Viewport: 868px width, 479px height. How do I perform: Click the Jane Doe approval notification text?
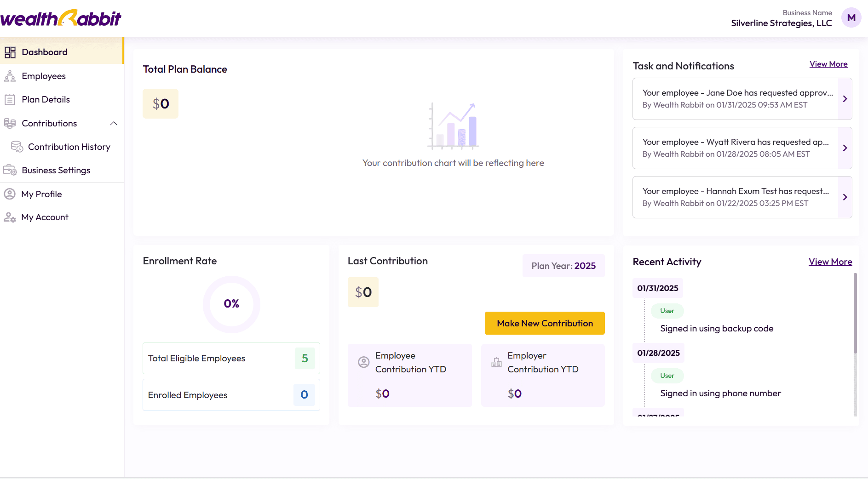(x=737, y=93)
